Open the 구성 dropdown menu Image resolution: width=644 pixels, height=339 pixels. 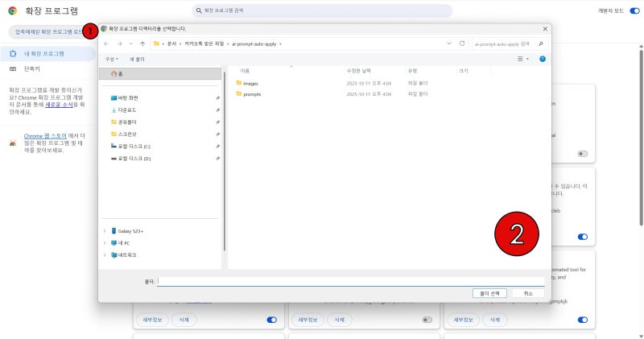coord(112,59)
